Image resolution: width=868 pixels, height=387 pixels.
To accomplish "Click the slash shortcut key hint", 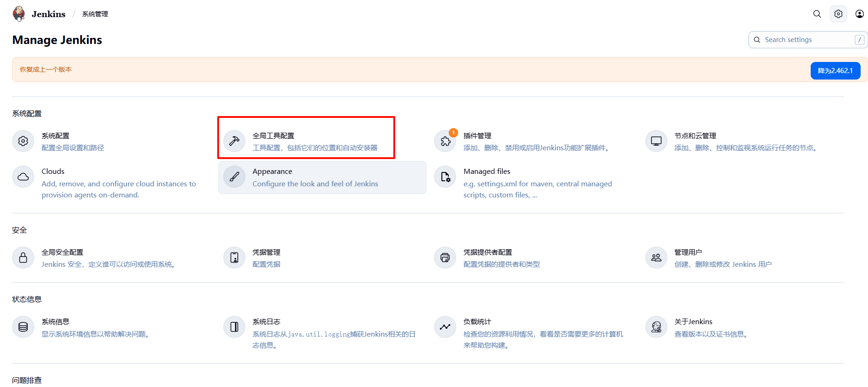I will [859, 40].
